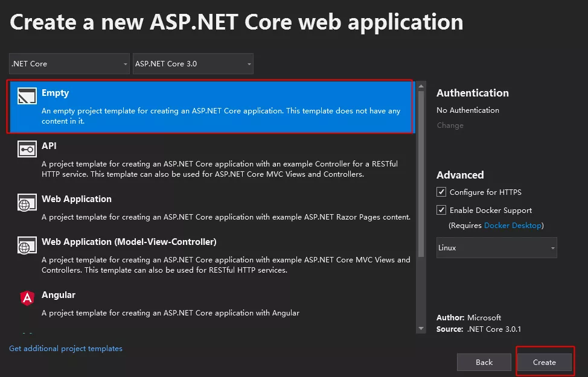The width and height of the screenshot is (588, 377).
Task: Click the red Angular logo icon
Action: click(27, 297)
